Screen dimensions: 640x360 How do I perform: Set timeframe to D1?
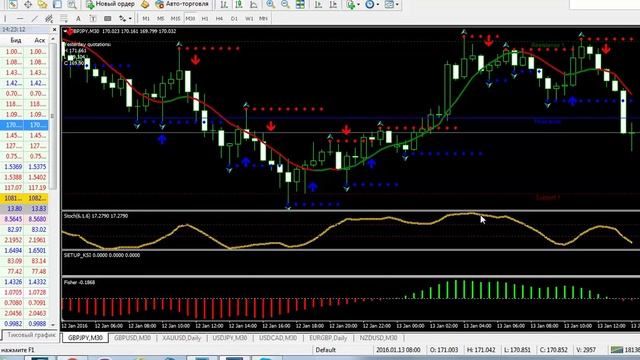point(234,19)
